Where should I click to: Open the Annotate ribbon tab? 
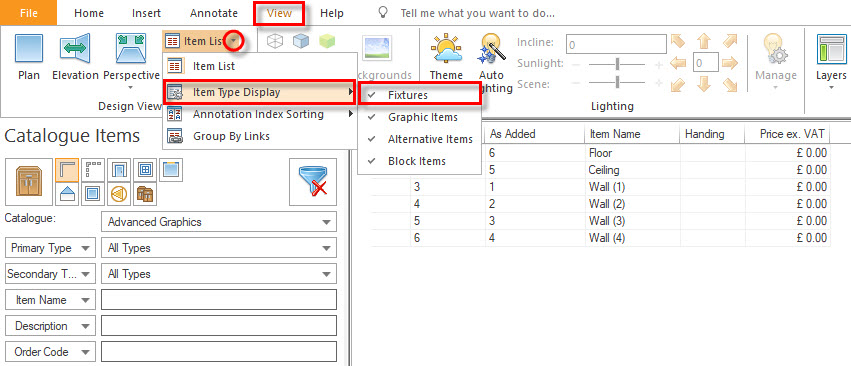[x=214, y=13]
